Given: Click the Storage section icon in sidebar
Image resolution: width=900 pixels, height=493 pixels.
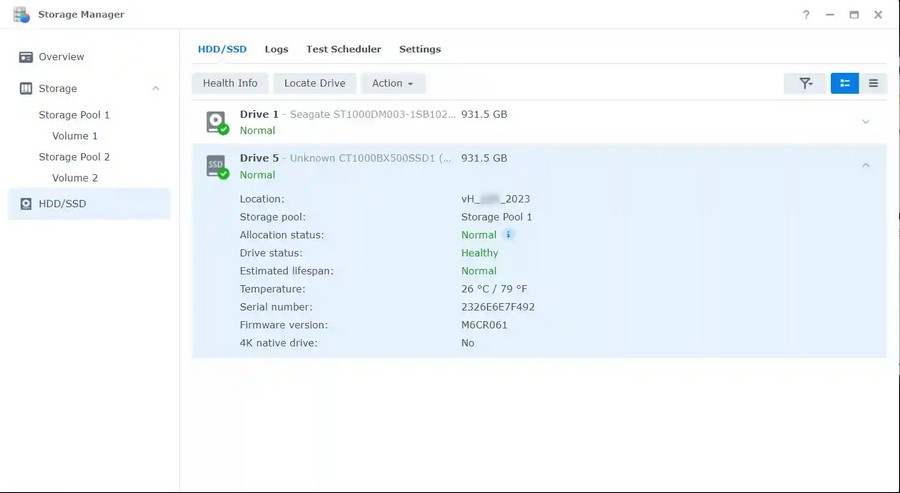Looking at the screenshot, I should pos(26,89).
